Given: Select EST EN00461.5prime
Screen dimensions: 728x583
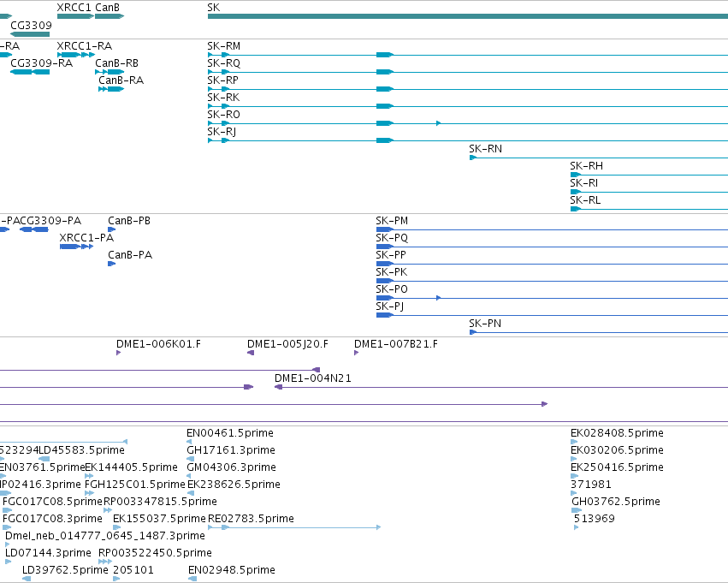Looking at the screenshot, I should (189, 442).
